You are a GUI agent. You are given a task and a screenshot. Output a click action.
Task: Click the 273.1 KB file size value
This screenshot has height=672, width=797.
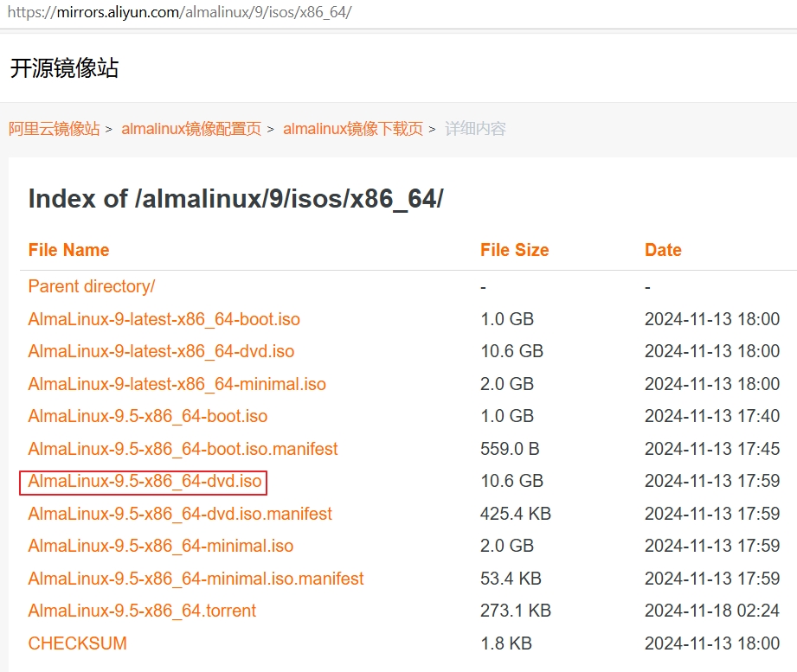(516, 611)
